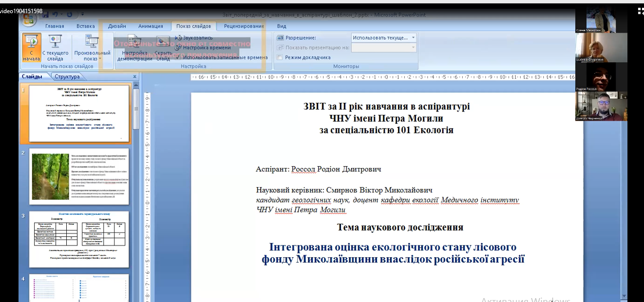
Task: Click the gallery layout grid icon in the video call
Action: (641, 11)
